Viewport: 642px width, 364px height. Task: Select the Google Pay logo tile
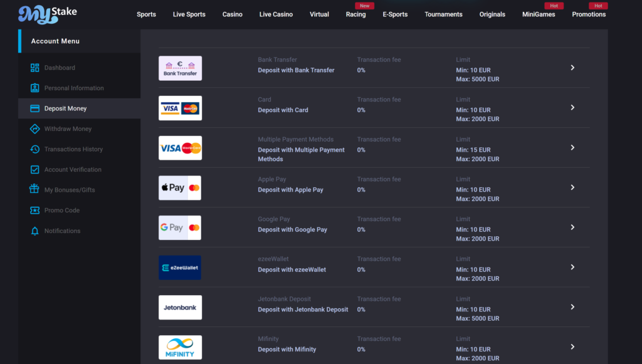tap(180, 228)
